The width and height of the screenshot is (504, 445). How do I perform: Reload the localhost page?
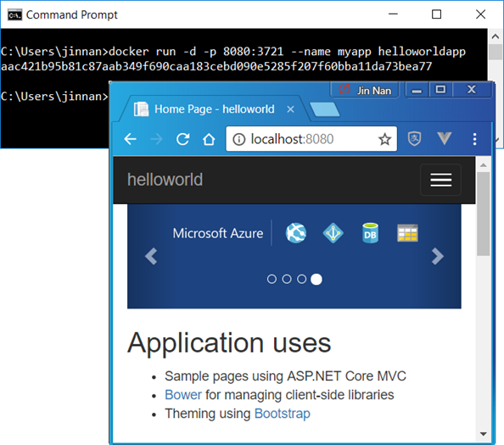[x=183, y=139]
